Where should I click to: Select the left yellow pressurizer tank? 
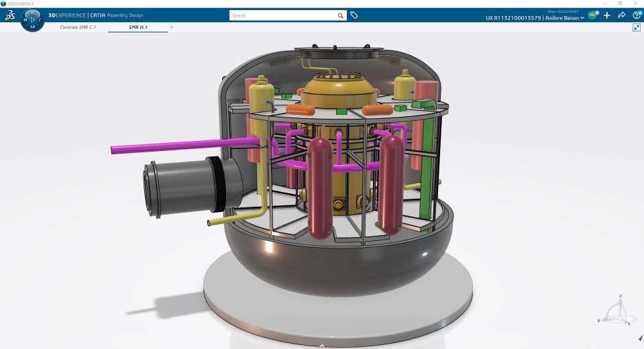coord(261,105)
